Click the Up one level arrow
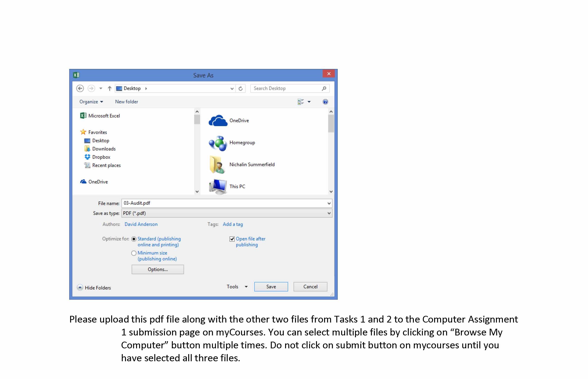The width and height of the screenshot is (588, 379). click(x=110, y=88)
